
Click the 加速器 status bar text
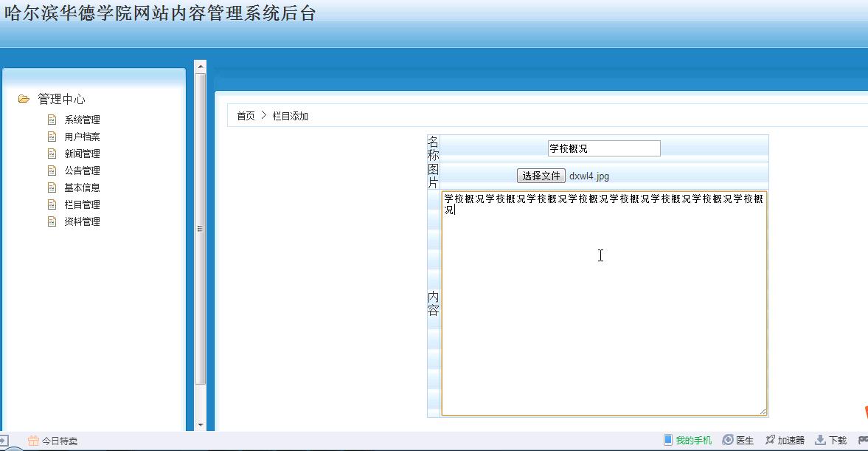791,441
